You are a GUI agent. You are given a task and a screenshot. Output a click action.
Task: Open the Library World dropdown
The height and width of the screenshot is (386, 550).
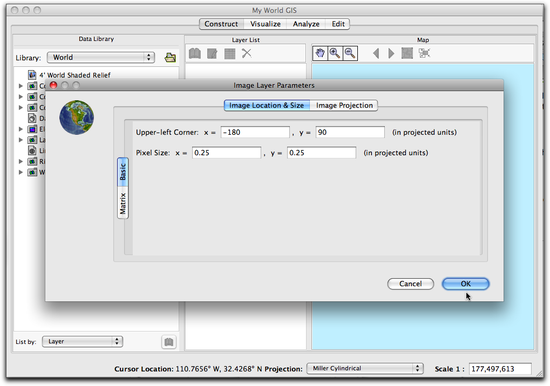click(101, 57)
